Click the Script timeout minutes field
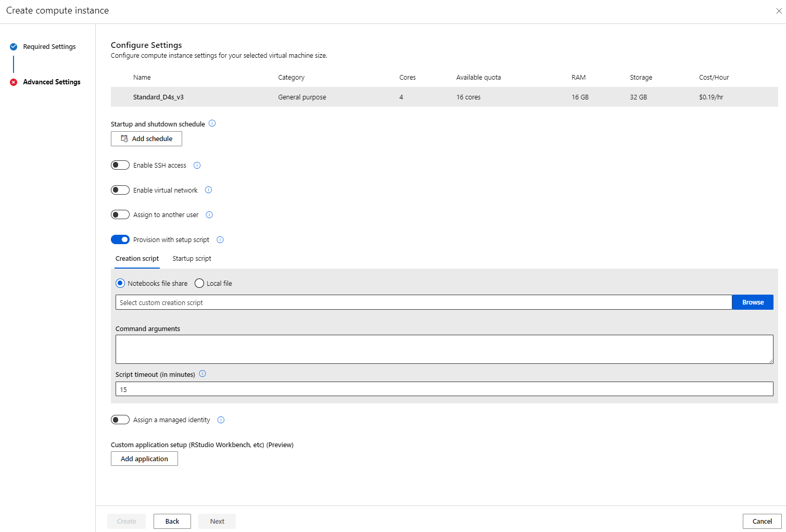This screenshot has height=532, width=786. tap(444, 389)
